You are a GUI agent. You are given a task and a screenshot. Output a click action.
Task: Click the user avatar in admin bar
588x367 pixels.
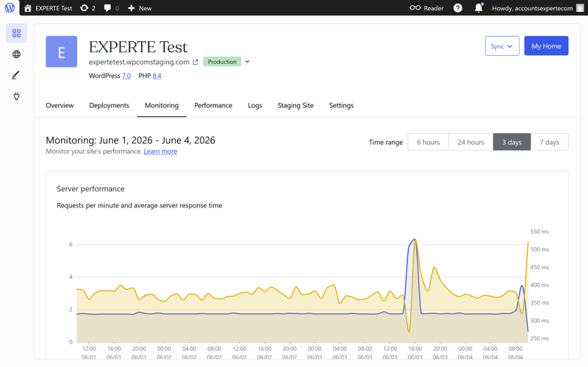[580, 8]
